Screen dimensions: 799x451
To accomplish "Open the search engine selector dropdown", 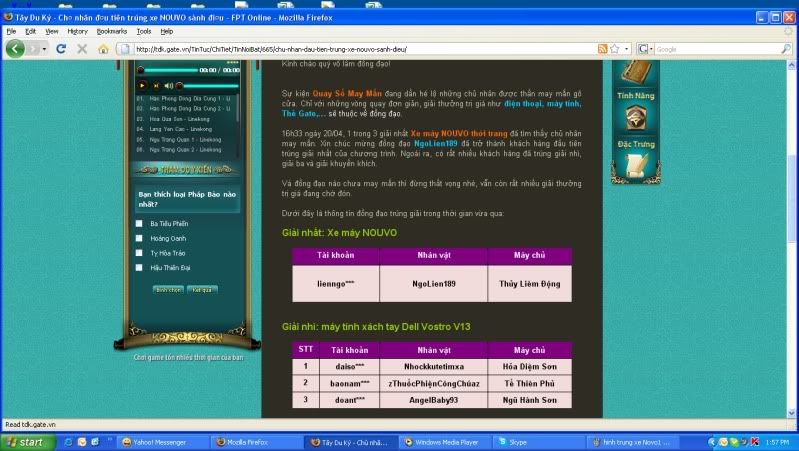I will (x=646, y=49).
